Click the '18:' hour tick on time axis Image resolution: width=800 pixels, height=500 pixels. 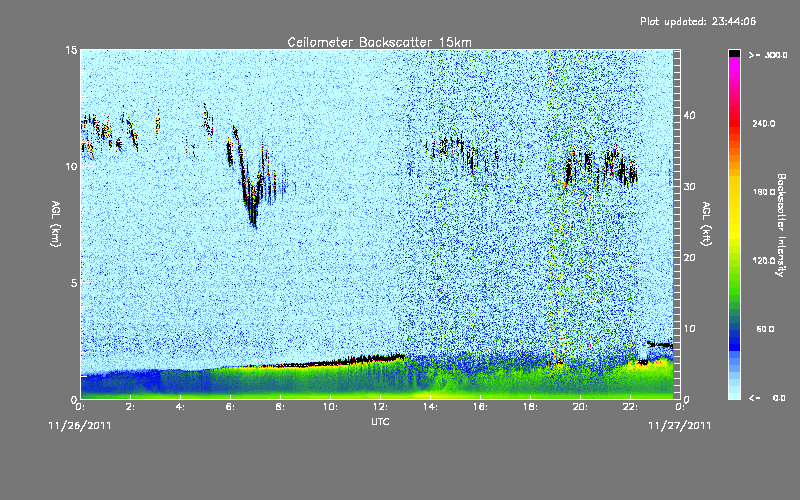531,407
